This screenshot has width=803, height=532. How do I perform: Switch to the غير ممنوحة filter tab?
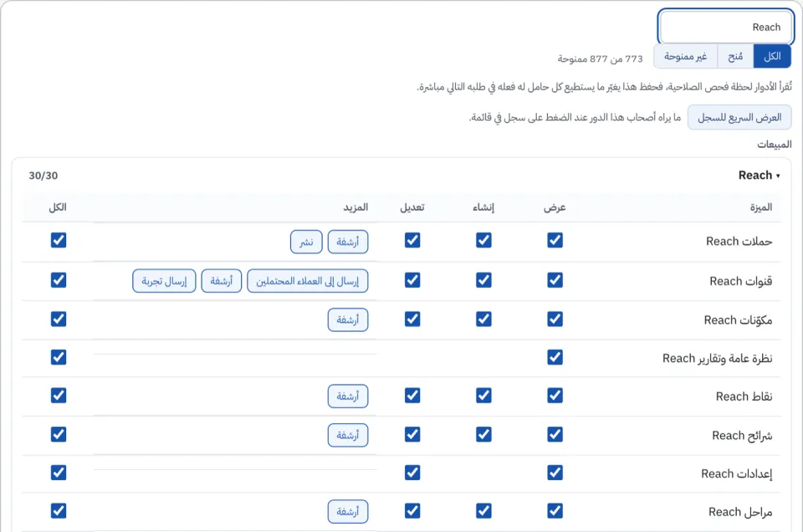(x=686, y=56)
